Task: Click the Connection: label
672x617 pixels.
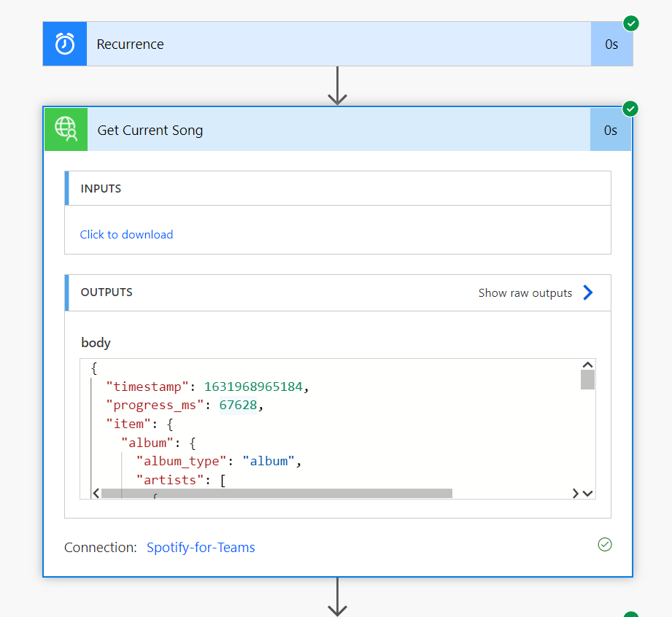Action: (x=100, y=547)
